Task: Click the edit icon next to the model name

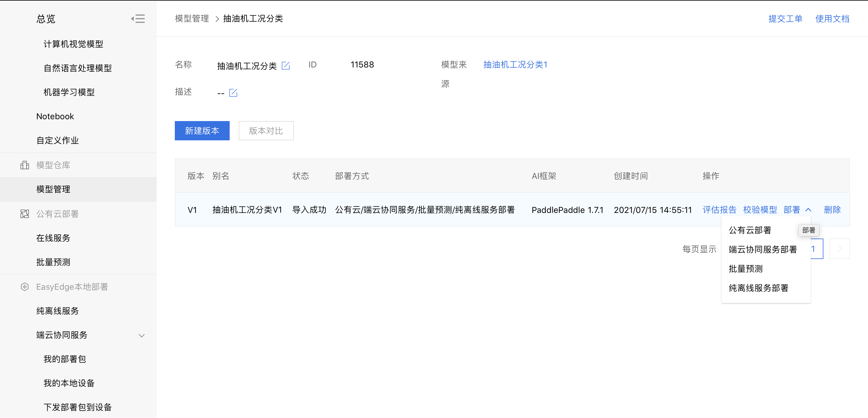Action: [x=285, y=66]
